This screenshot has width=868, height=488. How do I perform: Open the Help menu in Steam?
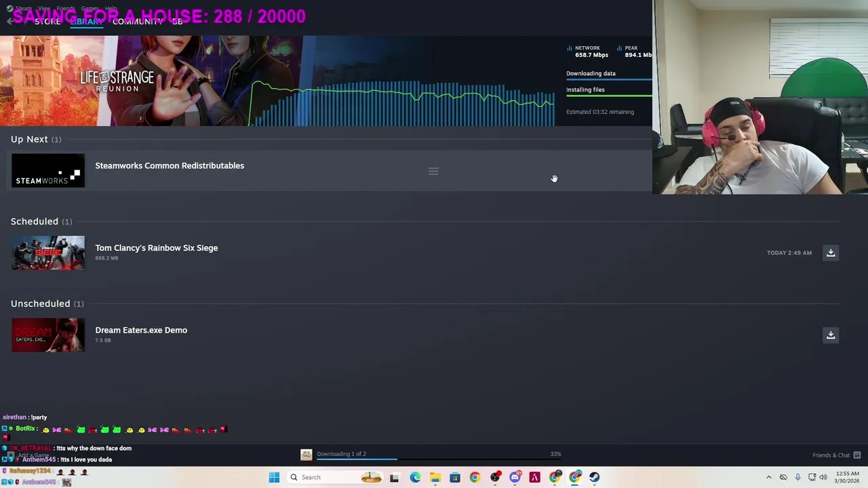click(111, 8)
